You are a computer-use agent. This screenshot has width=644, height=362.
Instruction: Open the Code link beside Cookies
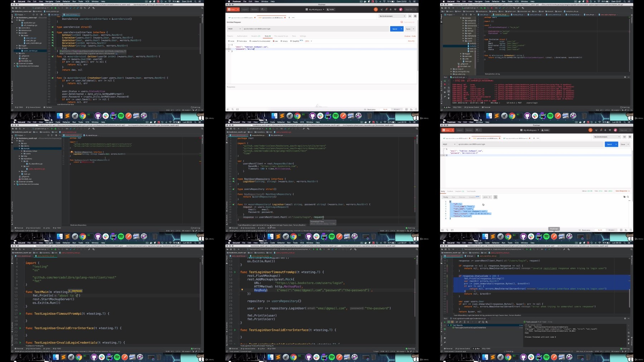click(x=414, y=36)
